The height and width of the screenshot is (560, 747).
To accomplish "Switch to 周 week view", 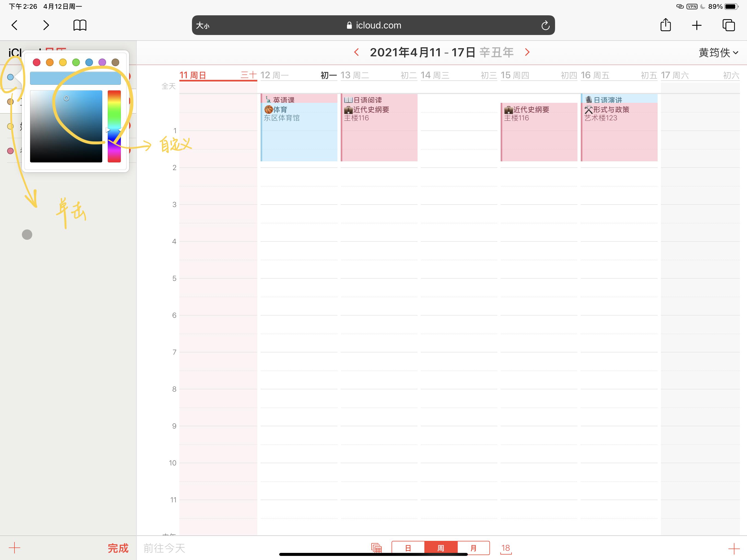I will point(441,548).
